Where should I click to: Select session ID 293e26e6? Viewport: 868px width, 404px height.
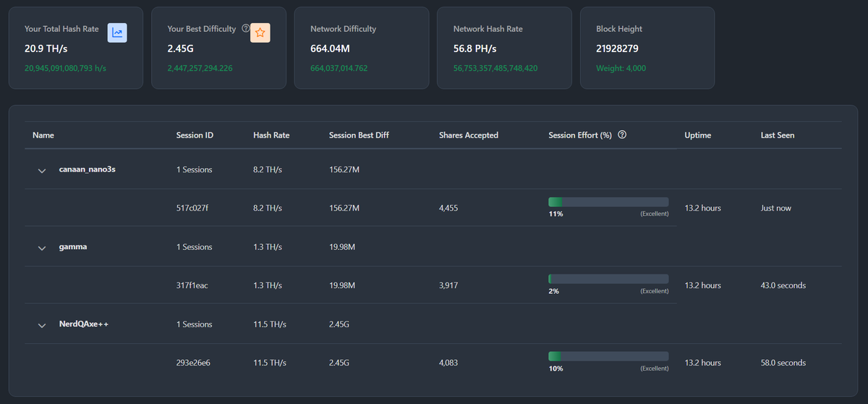(x=193, y=363)
